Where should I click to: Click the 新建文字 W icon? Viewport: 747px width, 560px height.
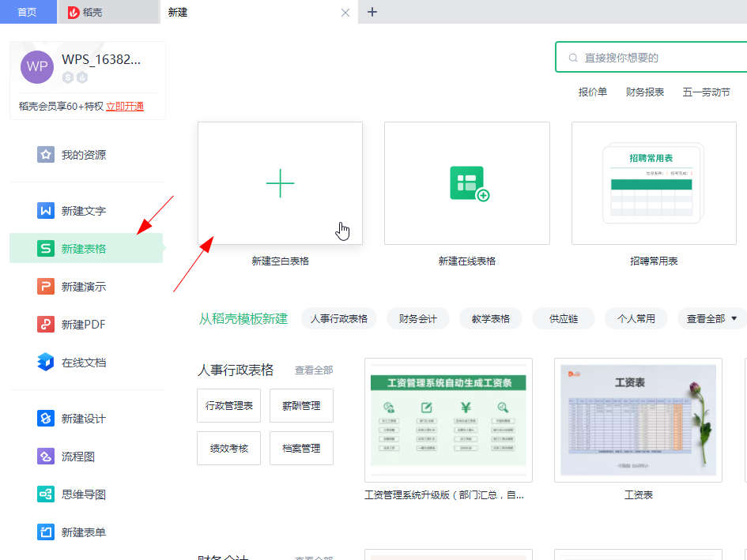46,211
